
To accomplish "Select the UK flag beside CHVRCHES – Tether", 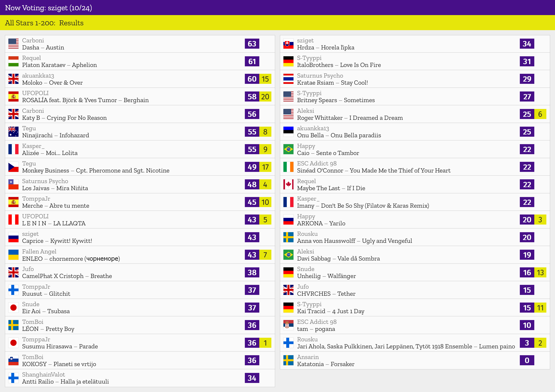I will pos(288,290).
